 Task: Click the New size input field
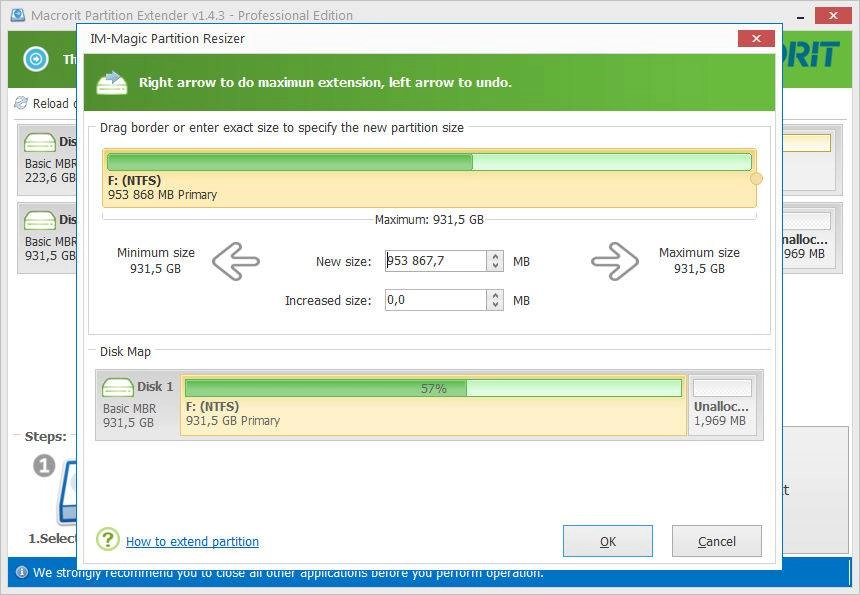(435, 261)
